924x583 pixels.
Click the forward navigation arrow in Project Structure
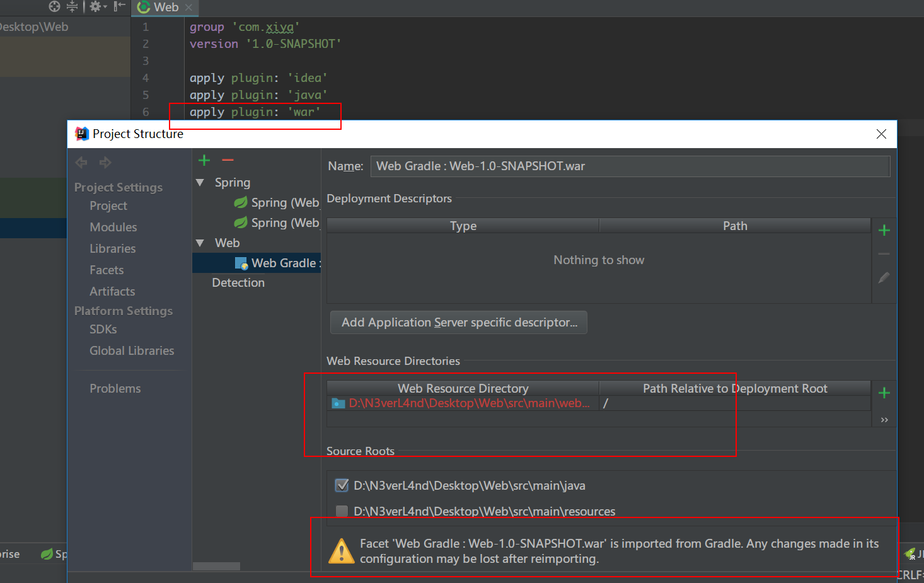105,162
